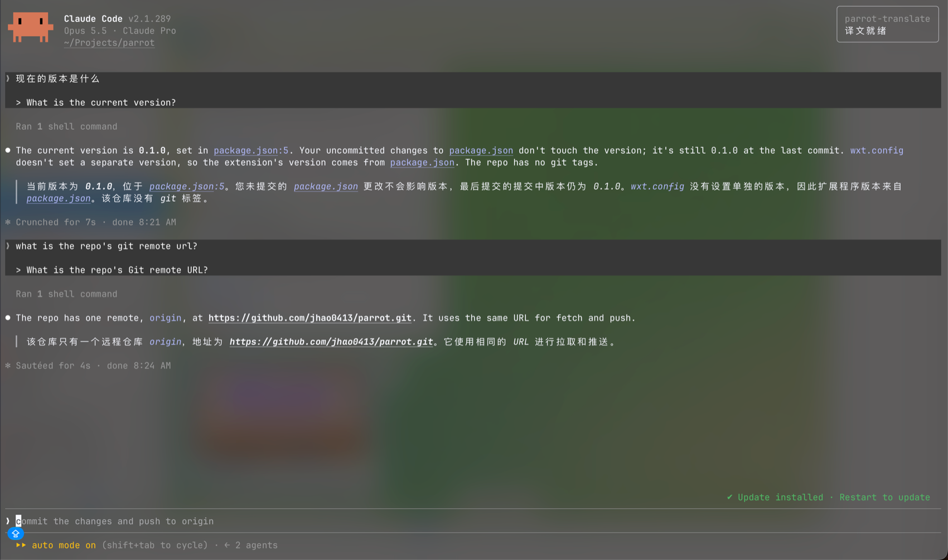Open package.json:5 link in English answer

[251, 150]
